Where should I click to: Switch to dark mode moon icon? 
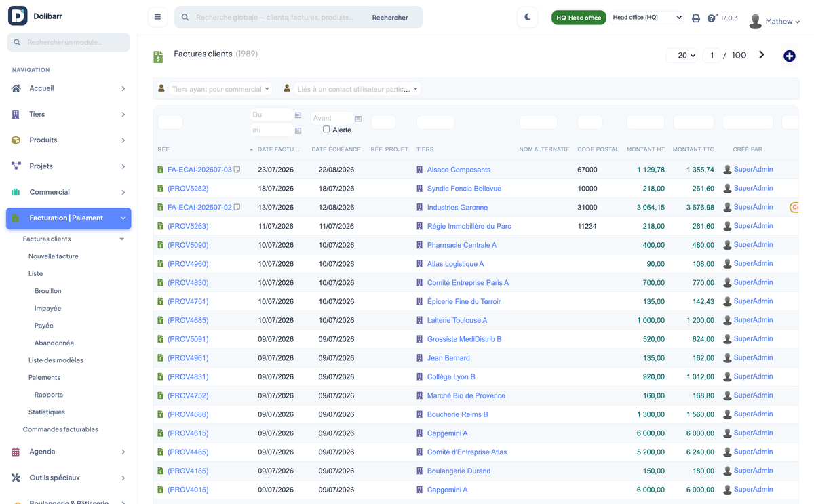528,18
